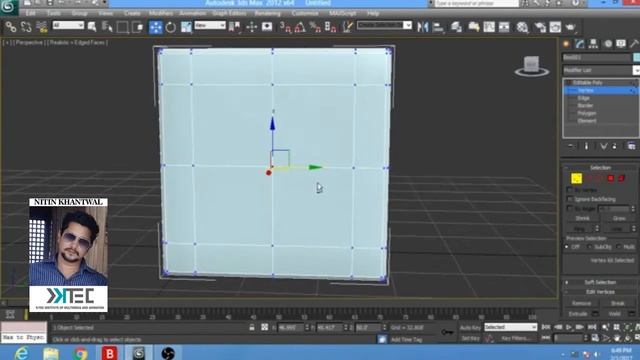Click the Mirror tool icon

[423, 27]
